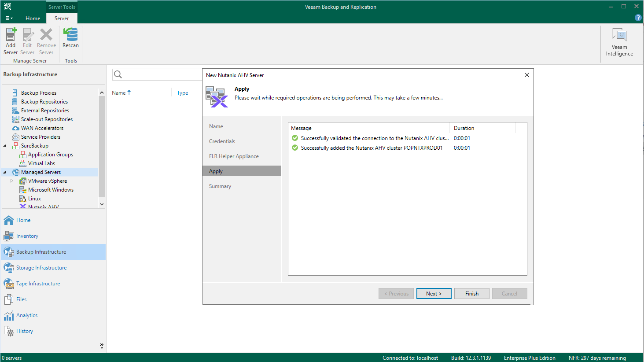Switch to the Server ribbon tab
Image resolution: width=644 pixels, height=362 pixels.
pyautogui.click(x=62, y=18)
